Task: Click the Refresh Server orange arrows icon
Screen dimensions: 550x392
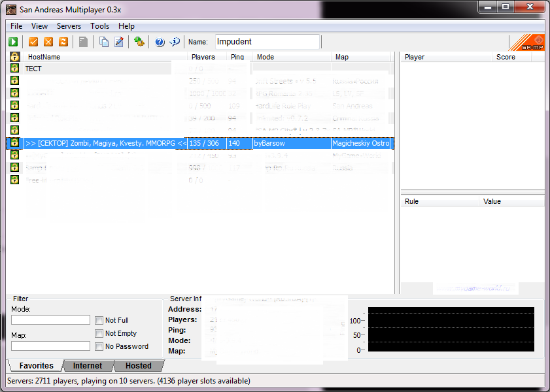Action: (63, 42)
